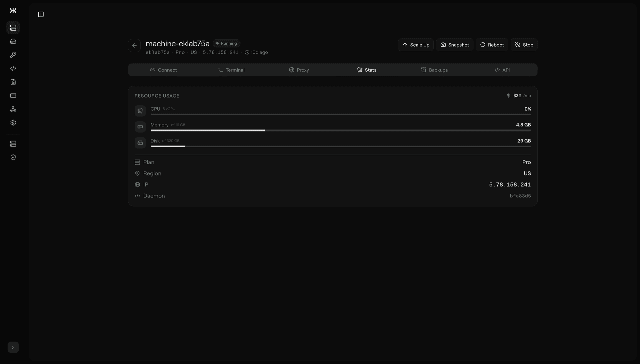The width and height of the screenshot is (640, 364).
Task: Switch to the Proxy tab
Action: click(x=299, y=70)
